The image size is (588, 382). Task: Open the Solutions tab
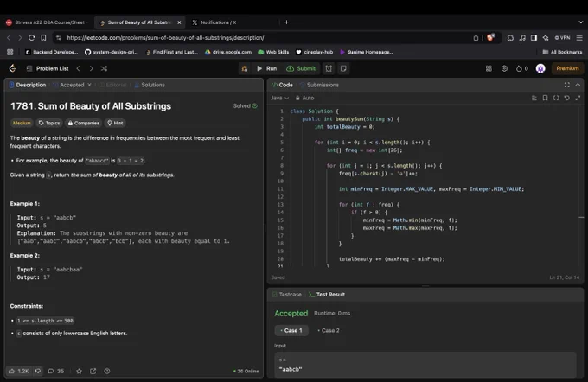click(150, 85)
